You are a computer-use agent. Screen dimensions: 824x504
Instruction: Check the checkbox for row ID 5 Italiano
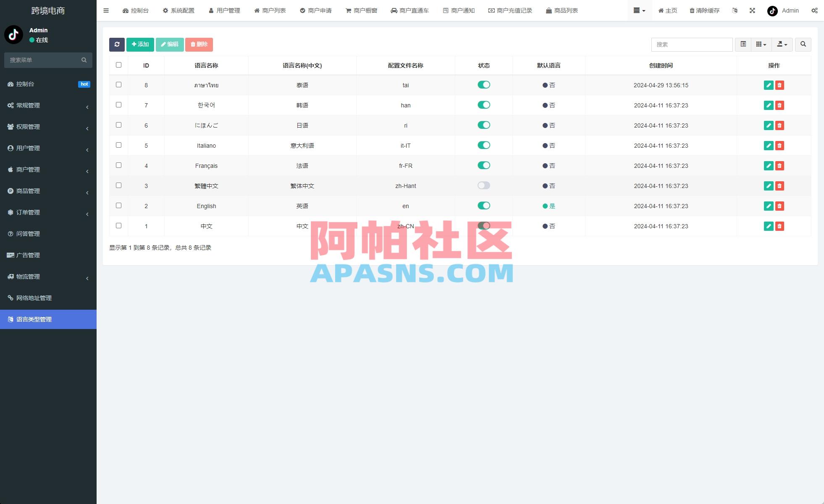[118, 145]
